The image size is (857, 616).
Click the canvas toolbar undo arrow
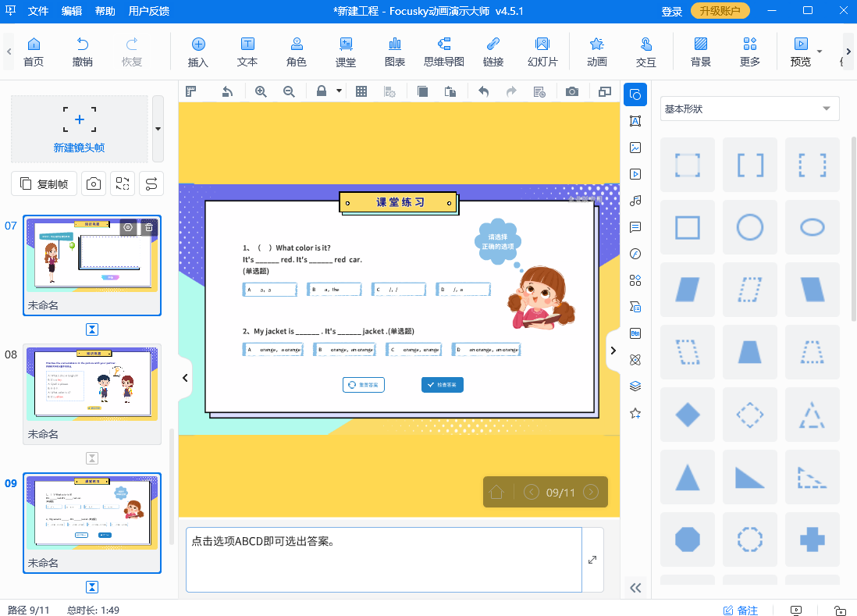tap(483, 92)
